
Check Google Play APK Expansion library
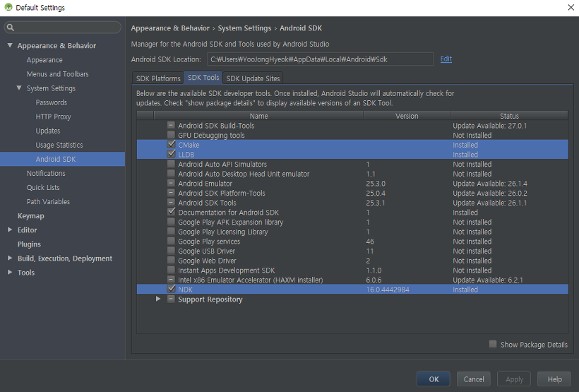[171, 222]
